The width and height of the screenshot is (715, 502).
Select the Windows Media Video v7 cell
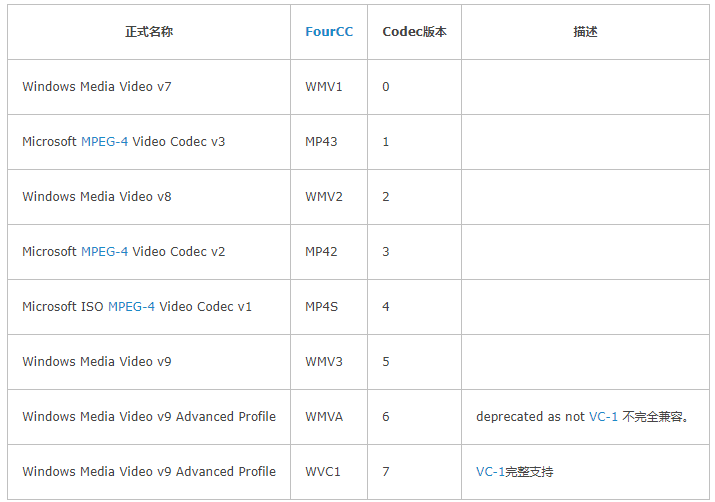[x=149, y=87]
